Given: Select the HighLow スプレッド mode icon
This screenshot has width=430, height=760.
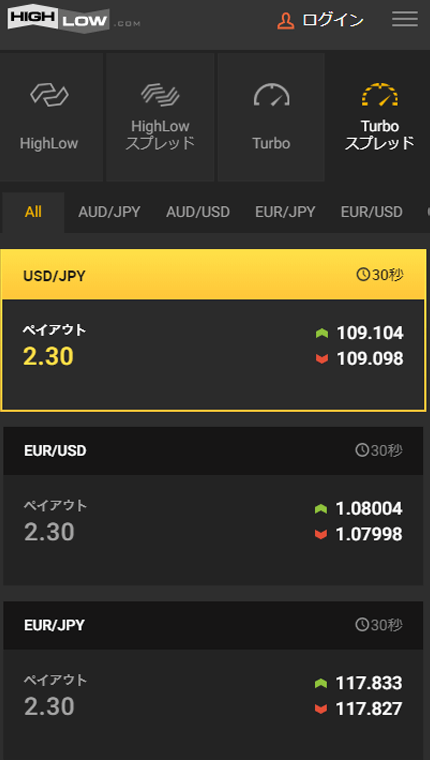Looking at the screenshot, I should coord(160,95).
